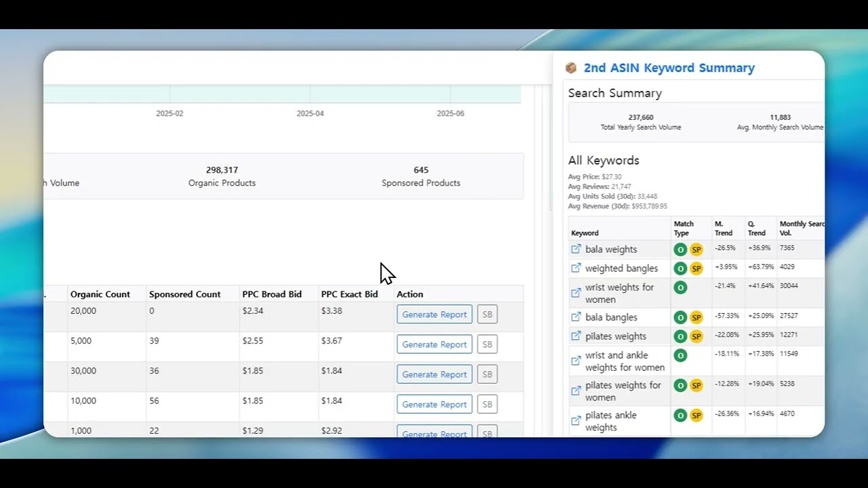Open wrist weights for women link icon
The width and height of the screenshot is (868, 488).
576,293
